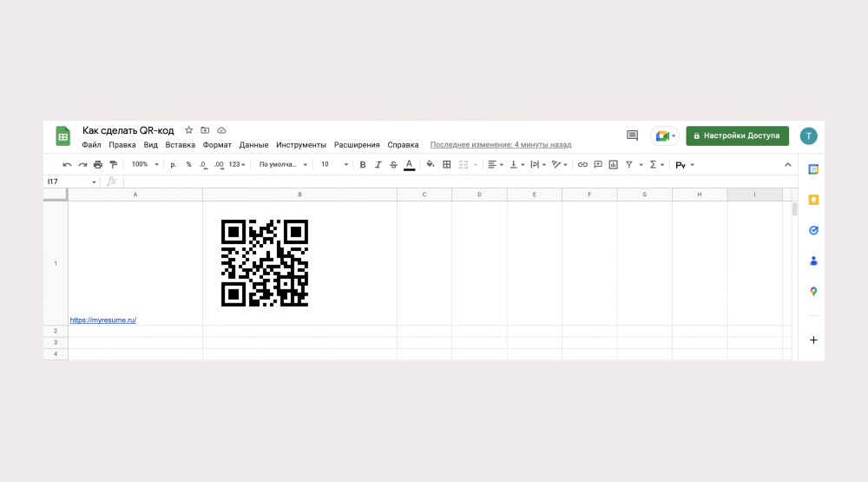Open the 123 number formats dropdown

click(x=237, y=164)
